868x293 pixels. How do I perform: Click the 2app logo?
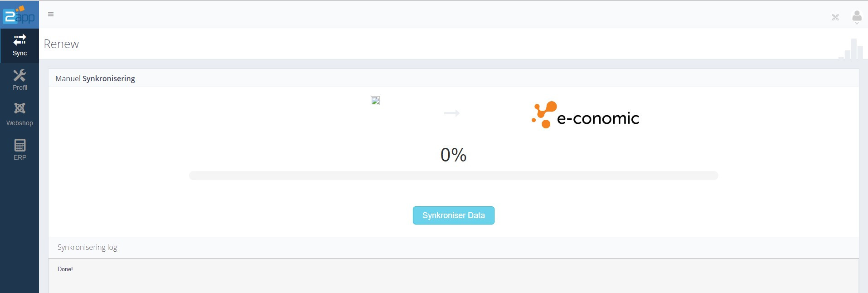coord(19,14)
